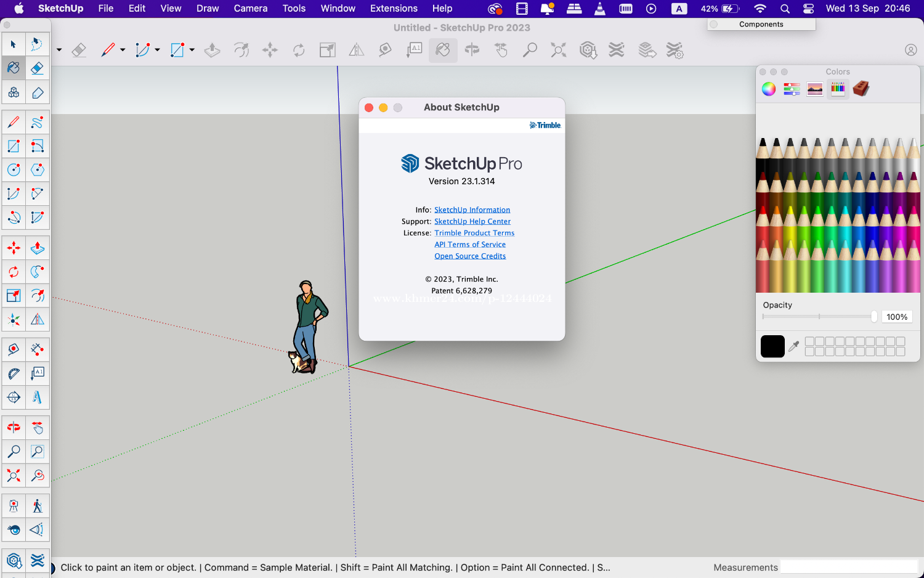Pick the Protractor tool
This screenshot has height=578, width=924.
pyautogui.click(x=14, y=373)
